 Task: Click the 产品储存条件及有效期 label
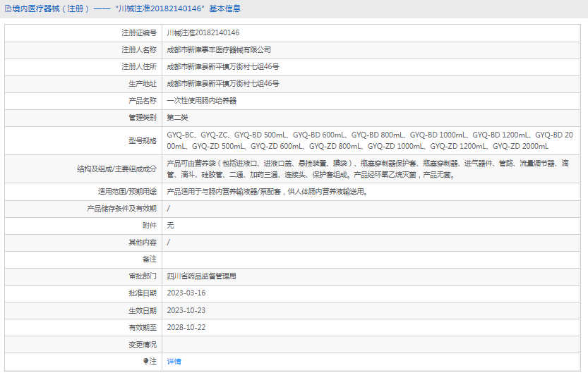[x=121, y=209]
